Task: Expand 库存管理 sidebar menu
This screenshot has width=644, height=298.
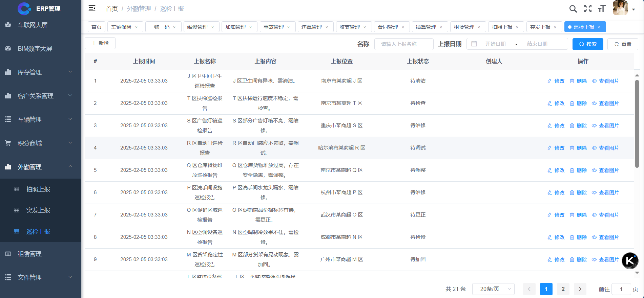Action: 41,72
